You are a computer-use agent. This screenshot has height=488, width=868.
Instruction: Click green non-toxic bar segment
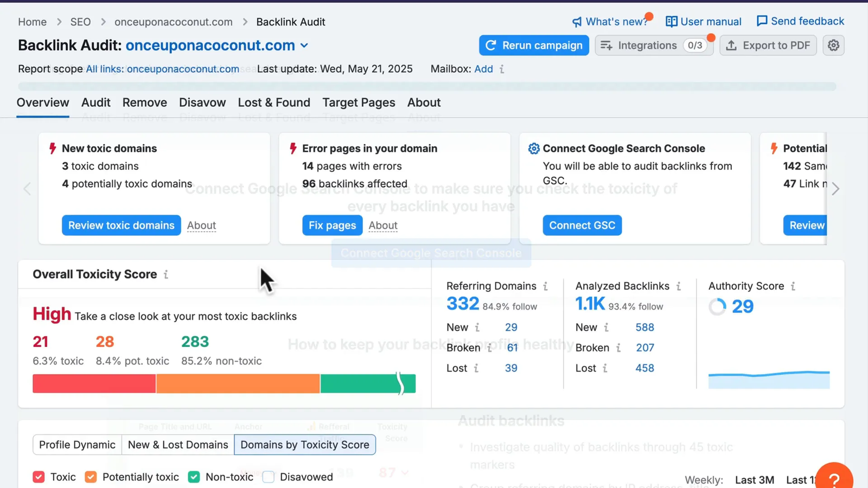click(368, 384)
